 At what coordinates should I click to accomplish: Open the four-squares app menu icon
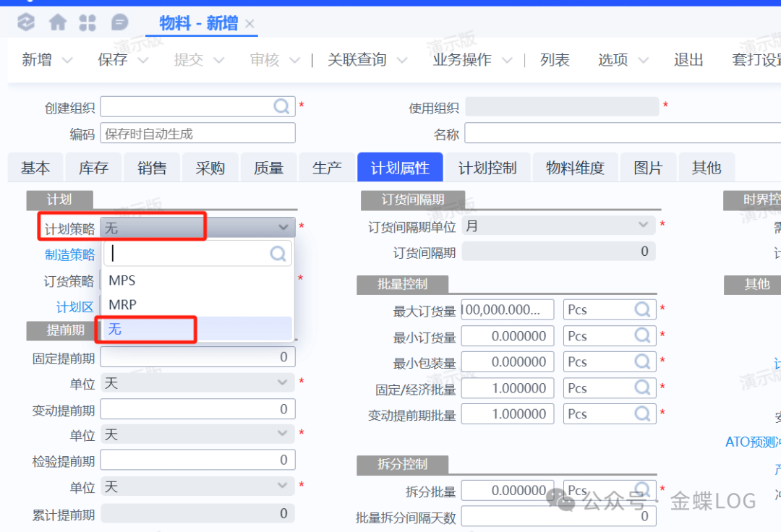pos(88,23)
